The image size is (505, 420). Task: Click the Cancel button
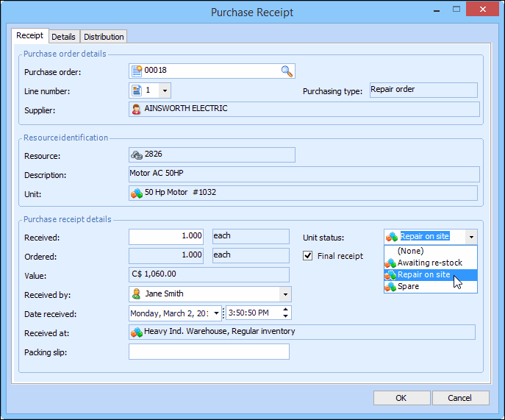click(460, 398)
